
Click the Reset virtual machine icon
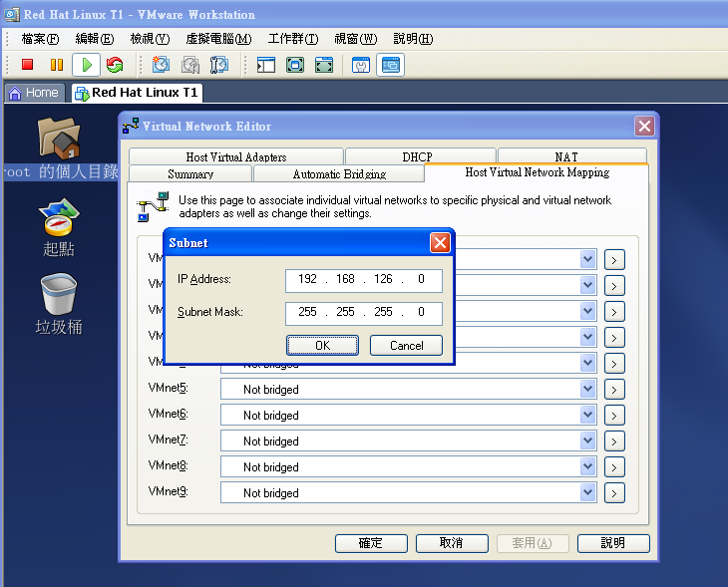point(115,65)
